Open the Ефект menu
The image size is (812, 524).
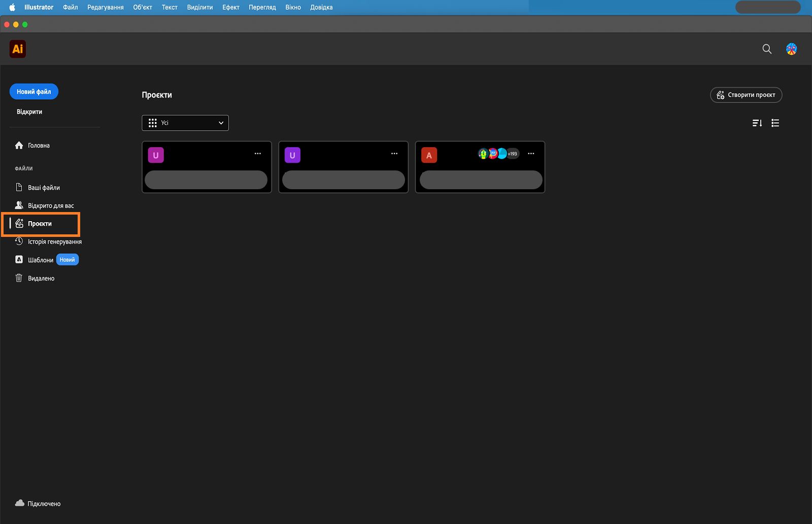(x=231, y=7)
